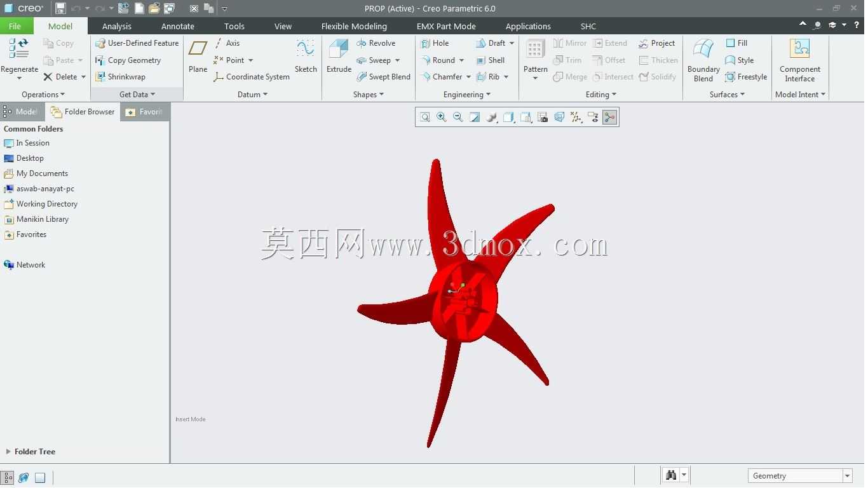Click Copy Geometry in Get Data group
Viewport: 868px width, 488px height.
click(128, 60)
